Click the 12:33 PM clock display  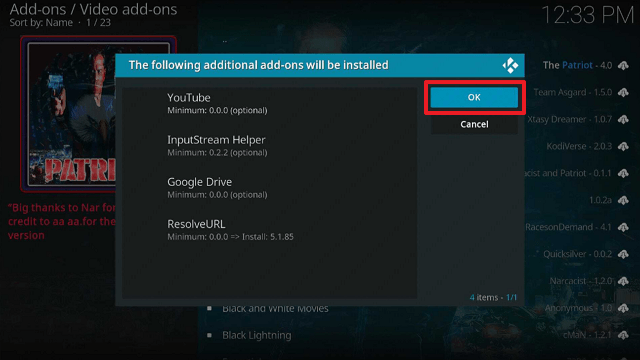(x=587, y=16)
